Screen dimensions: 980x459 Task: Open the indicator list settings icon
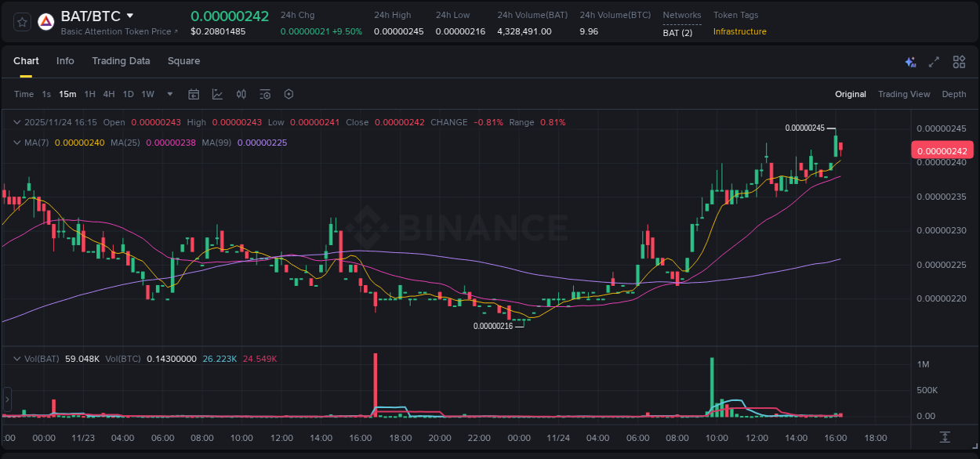pyautogui.click(x=264, y=94)
